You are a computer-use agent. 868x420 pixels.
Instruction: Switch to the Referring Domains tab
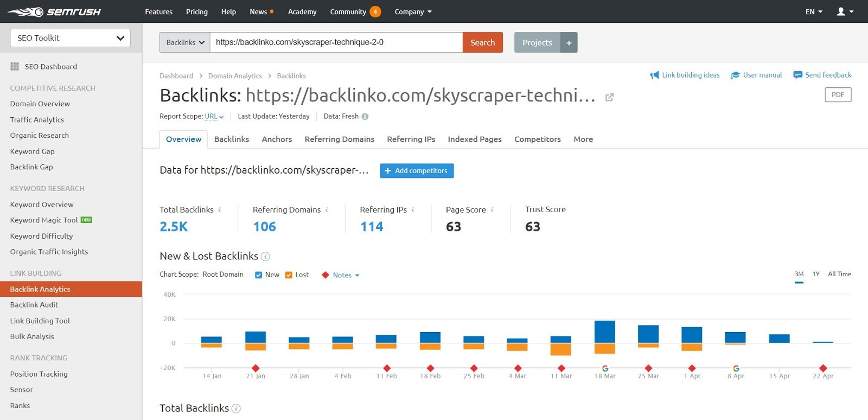point(340,139)
